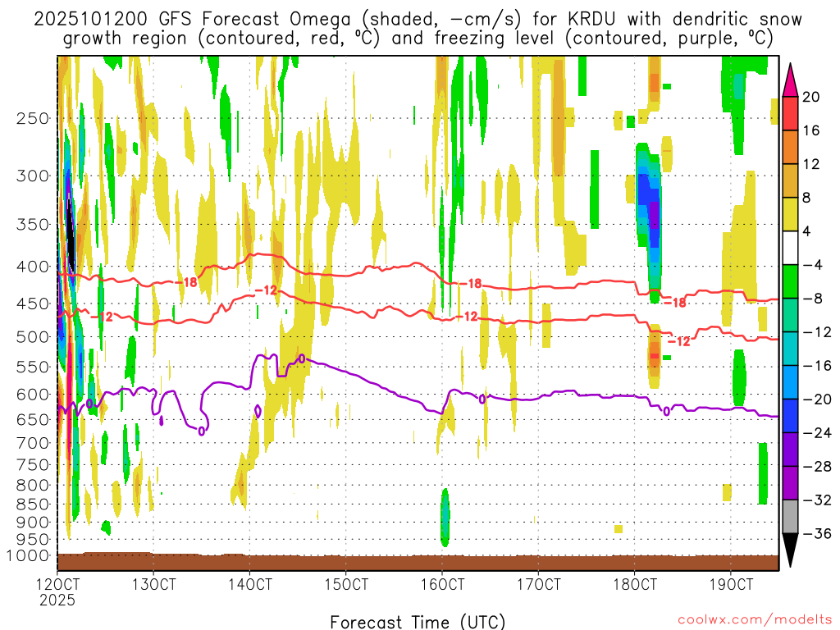Image resolution: width=840 pixels, height=630 pixels.
Task: Click the 17OCT time axis label
Action: [x=538, y=584]
